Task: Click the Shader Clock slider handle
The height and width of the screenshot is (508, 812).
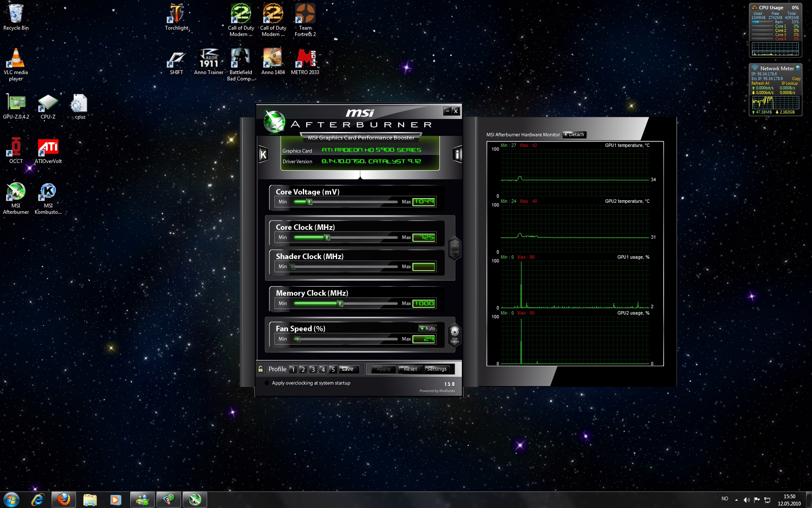Action: click(x=293, y=267)
